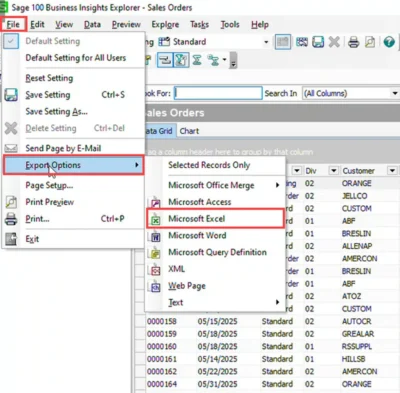This screenshot has height=393, width=400.
Task: Click the Reset Setting toolbar icon
Action: [302, 42]
